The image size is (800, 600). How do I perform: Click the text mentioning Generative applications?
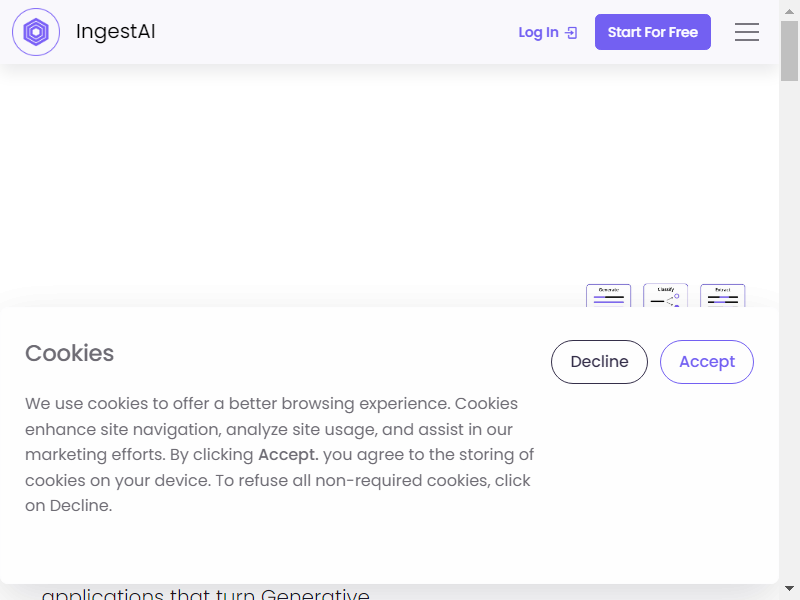pyautogui.click(x=206, y=594)
